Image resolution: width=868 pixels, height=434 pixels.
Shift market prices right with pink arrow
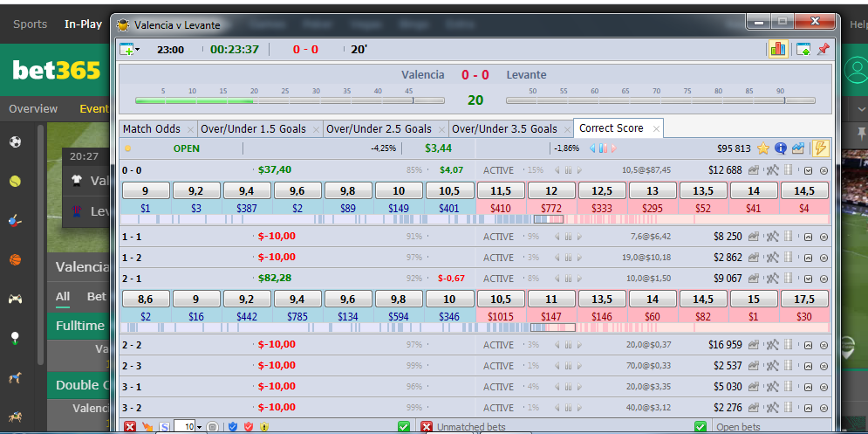pyautogui.click(x=613, y=148)
